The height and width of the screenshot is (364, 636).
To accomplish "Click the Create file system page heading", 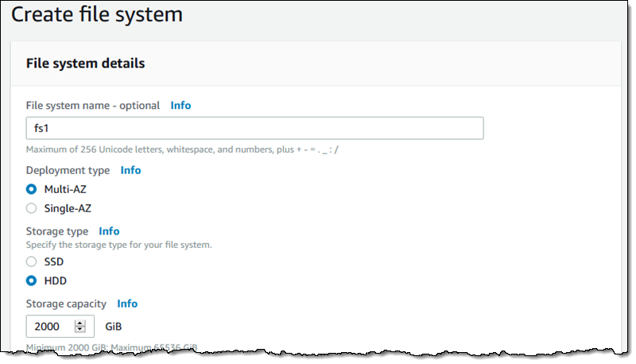I will pyautogui.click(x=96, y=14).
